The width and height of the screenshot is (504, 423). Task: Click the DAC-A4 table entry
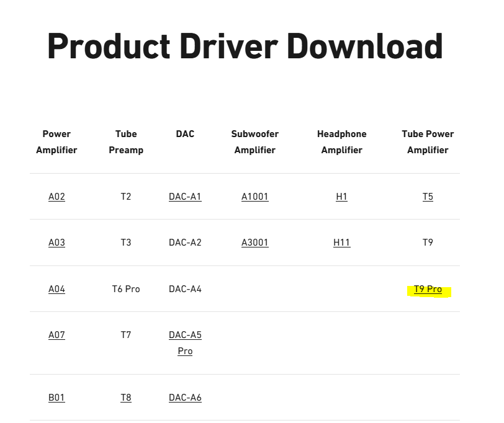tap(185, 289)
